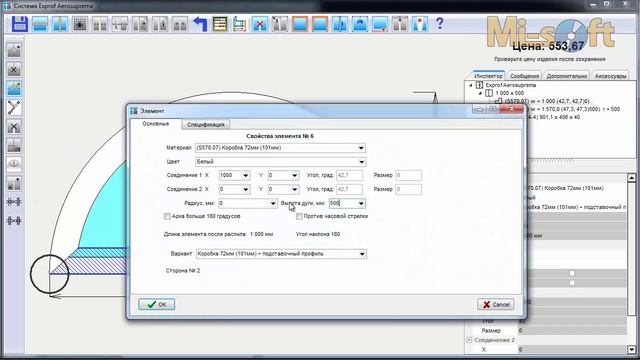Click the gray grid-filled frame icon
640x360 pixels.
(80, 24)
